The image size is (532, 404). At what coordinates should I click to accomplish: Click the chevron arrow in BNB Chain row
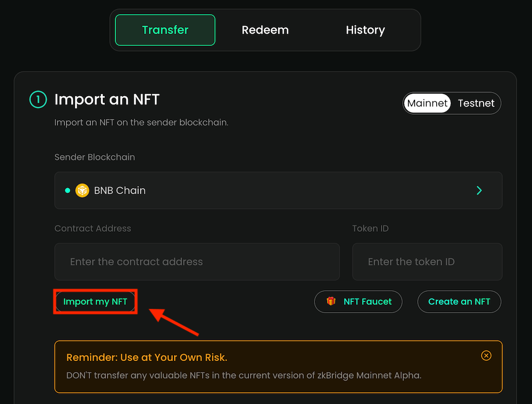pos(479,190)
